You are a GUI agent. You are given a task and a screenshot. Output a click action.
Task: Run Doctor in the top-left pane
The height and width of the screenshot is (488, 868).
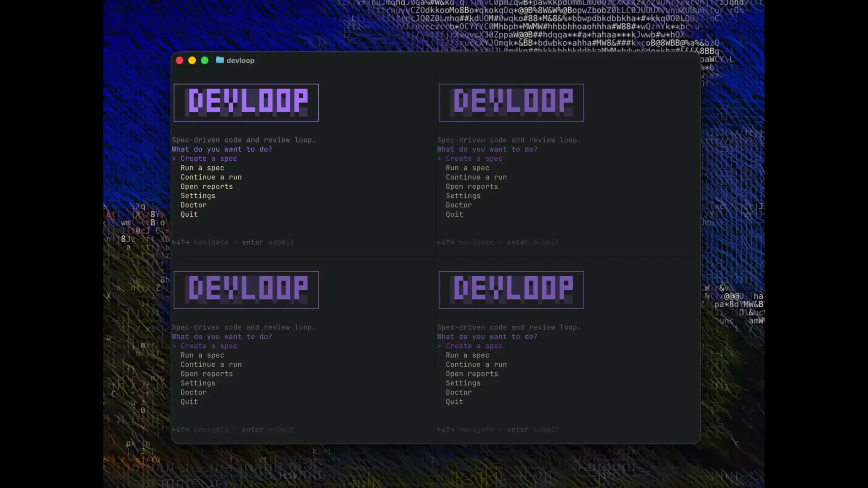(193, 205)
